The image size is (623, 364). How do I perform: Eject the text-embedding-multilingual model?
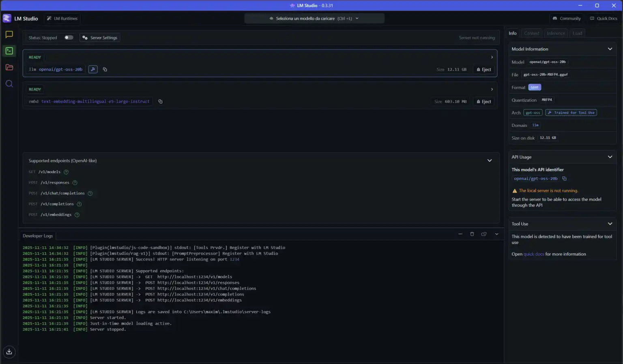[484, 101]
